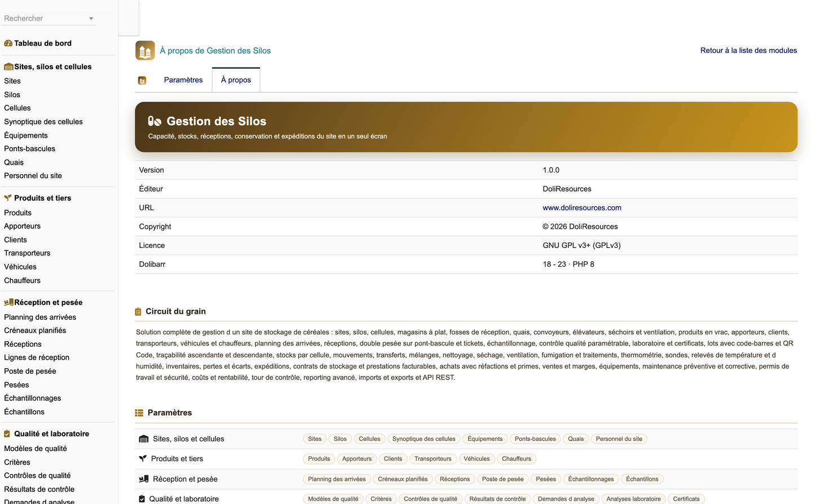Click the Résultats de contrôle pill
This screenshot has width=815, height=504.
click(497, 499)
